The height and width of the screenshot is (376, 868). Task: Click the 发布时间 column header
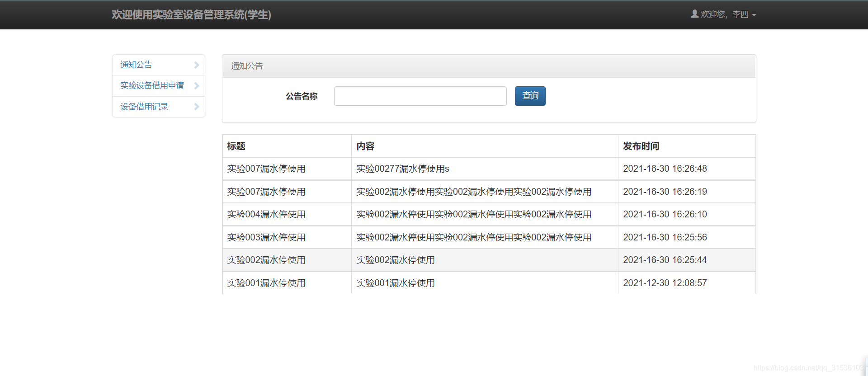tap(687, 146)
